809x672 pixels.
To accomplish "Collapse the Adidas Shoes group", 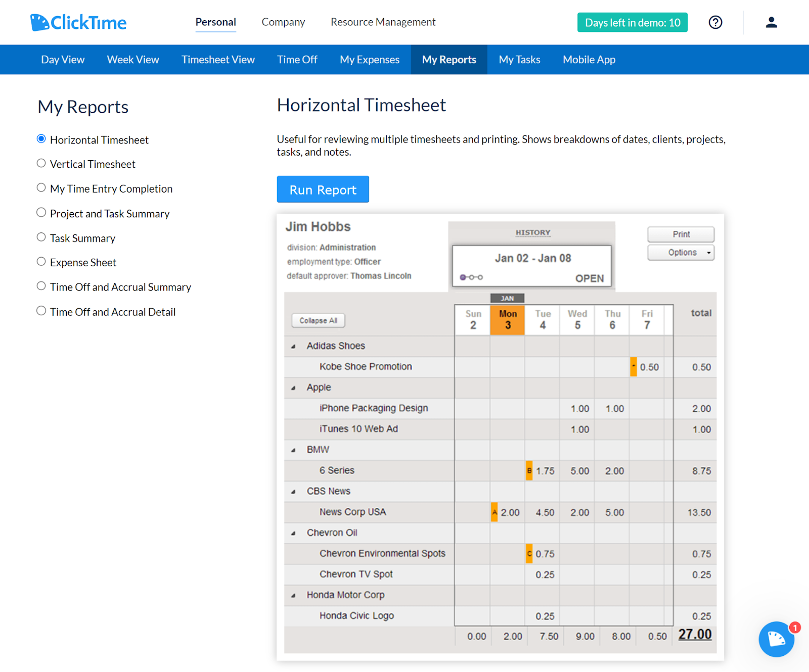I will (293, 347).
